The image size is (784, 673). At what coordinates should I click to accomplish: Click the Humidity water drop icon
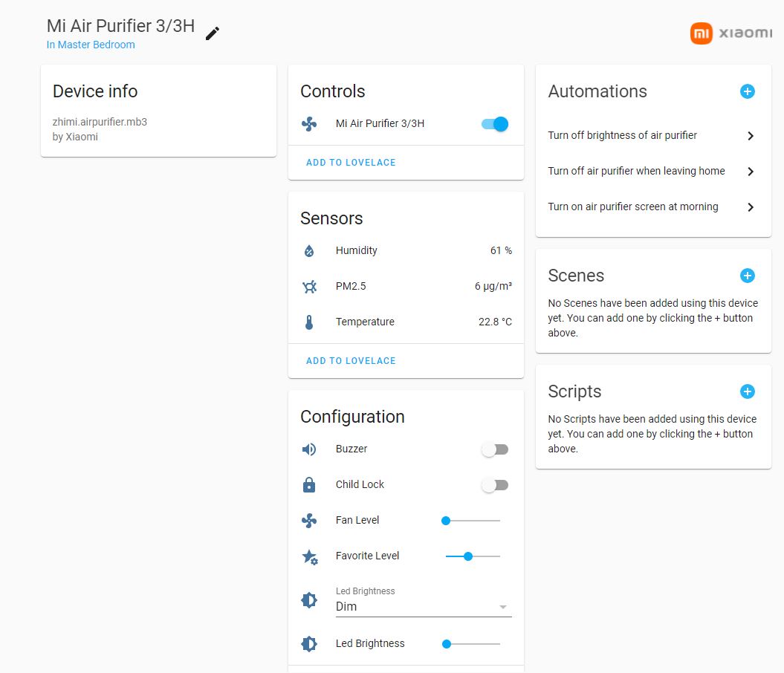(309, 251)
